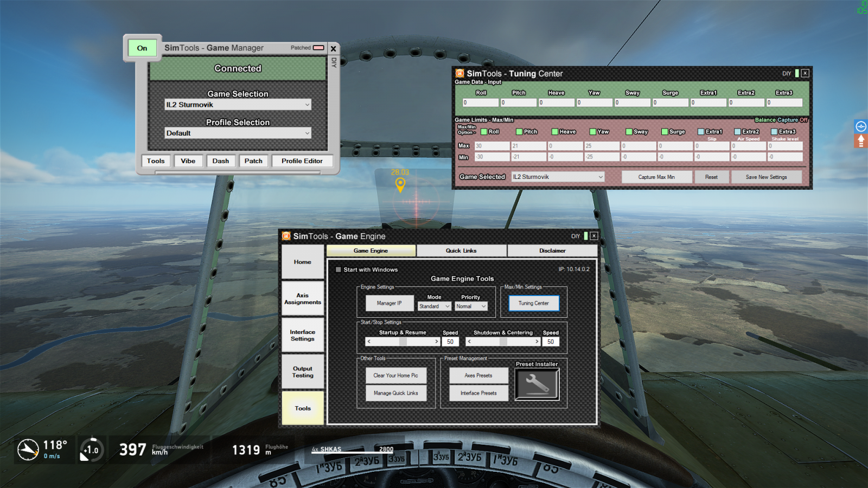Image resolution: width=868 pixels, height=488 pixels.
Task: Click the Roll Max value field showing 30
Action: coord(492,146)
